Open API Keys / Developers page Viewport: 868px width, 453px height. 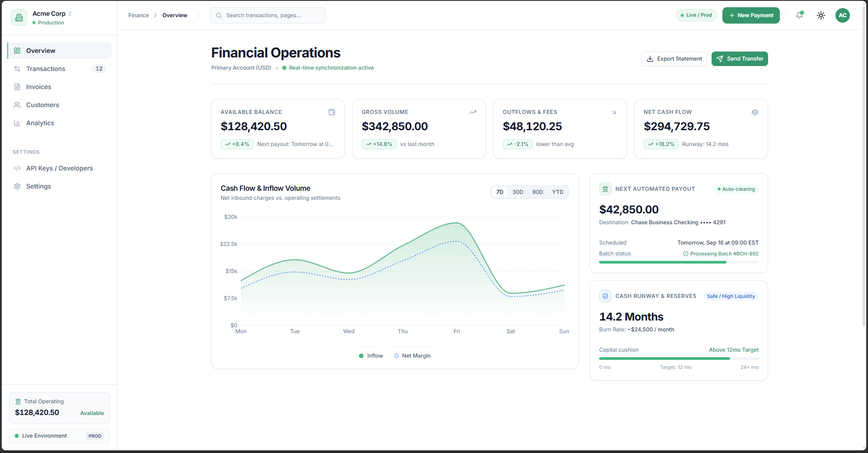[59, 168]
